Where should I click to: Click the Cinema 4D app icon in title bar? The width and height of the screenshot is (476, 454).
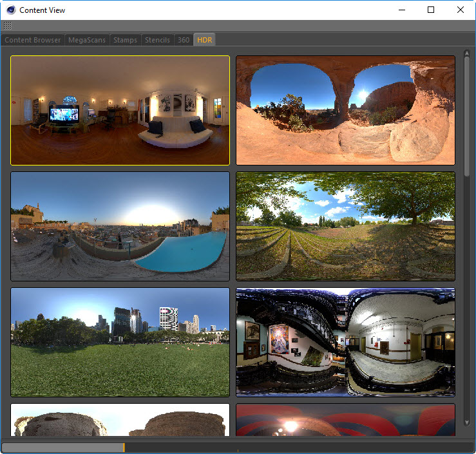10,10
